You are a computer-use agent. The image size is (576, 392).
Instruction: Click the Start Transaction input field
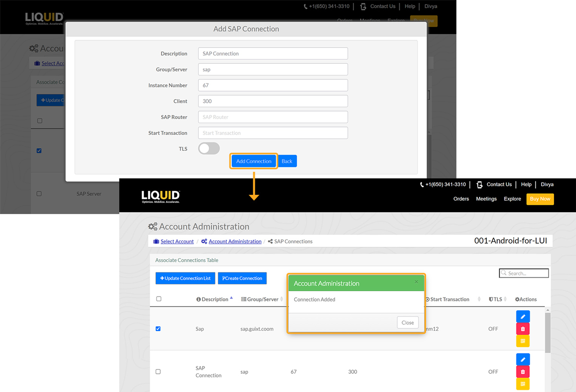[x=273, y=132]
